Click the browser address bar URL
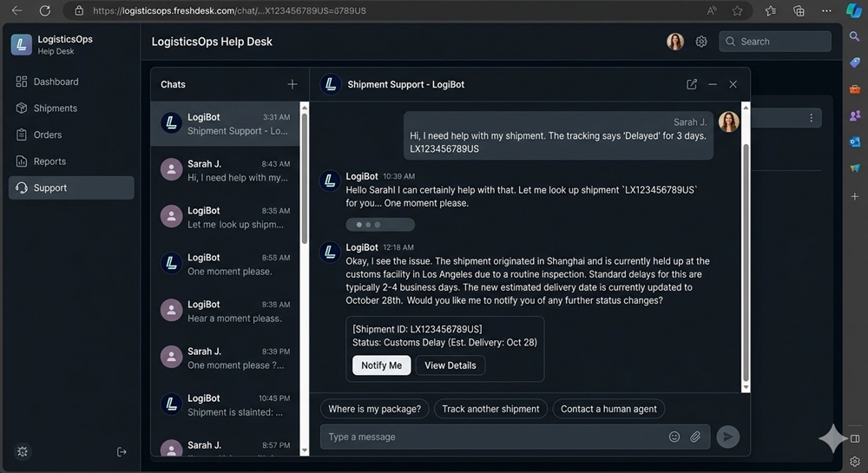Viewport: 868px width, 473px height. click(229, 10)
